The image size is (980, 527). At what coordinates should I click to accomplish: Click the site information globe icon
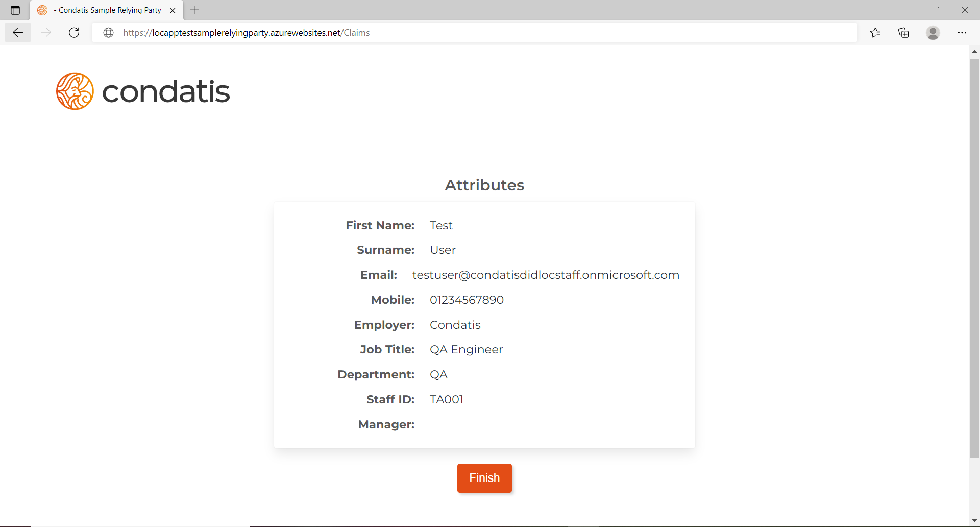tap(108, 32)
